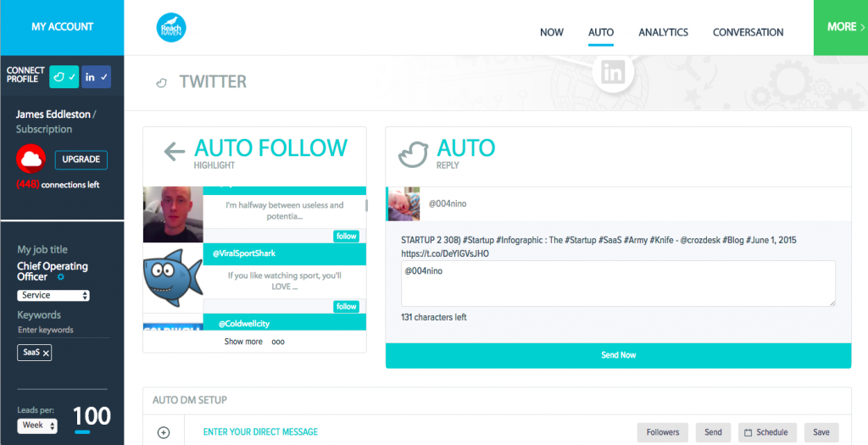The height and width of the screenshot is (445, 868).
Task: Click the green MORE button
Action: (841, 27)
